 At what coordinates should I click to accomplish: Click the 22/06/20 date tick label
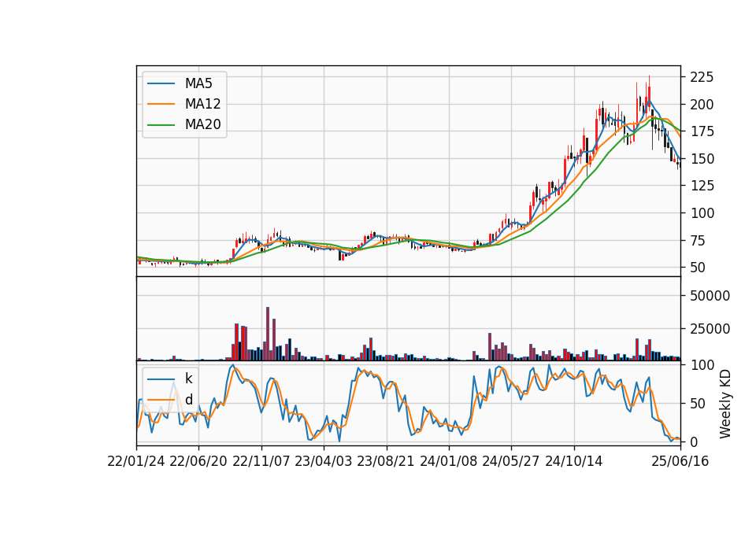[198, 461]
